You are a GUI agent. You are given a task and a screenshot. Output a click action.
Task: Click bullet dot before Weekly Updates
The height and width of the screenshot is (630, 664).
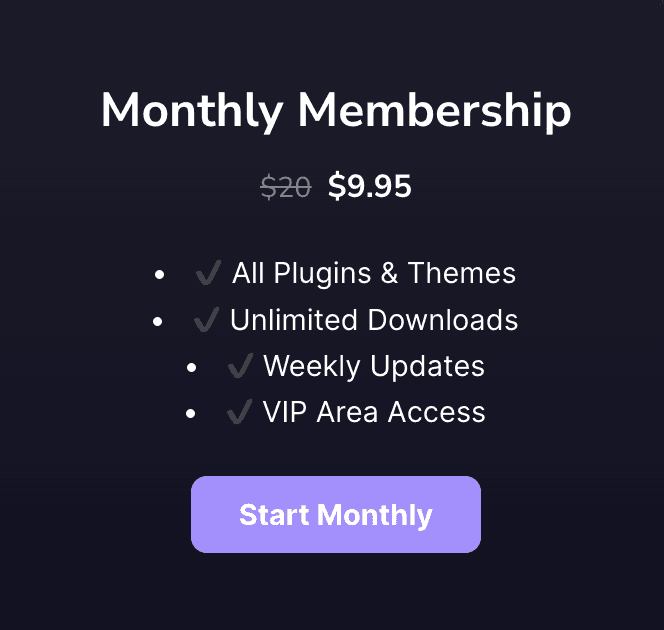click(x=191, y=368)
